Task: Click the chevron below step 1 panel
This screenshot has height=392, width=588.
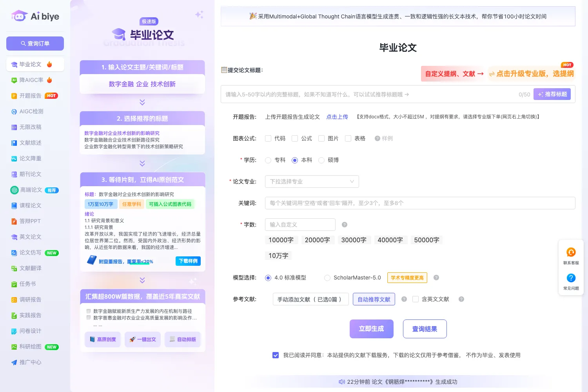Action: (142, 102)
